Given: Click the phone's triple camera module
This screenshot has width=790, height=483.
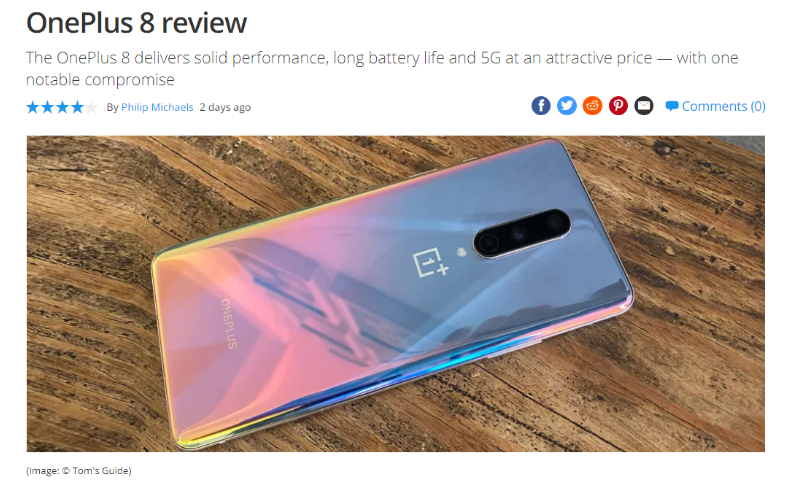Looking at the screenshot, I should 522,233.
